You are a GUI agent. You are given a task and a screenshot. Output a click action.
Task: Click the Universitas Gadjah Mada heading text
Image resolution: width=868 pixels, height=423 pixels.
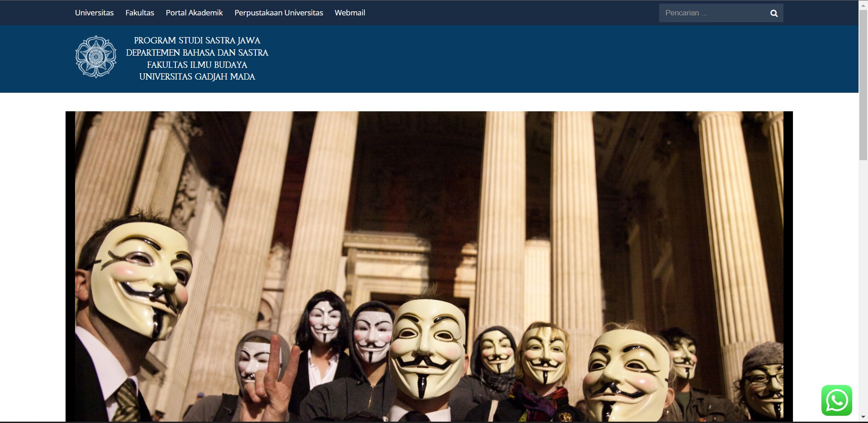point(197,77)
